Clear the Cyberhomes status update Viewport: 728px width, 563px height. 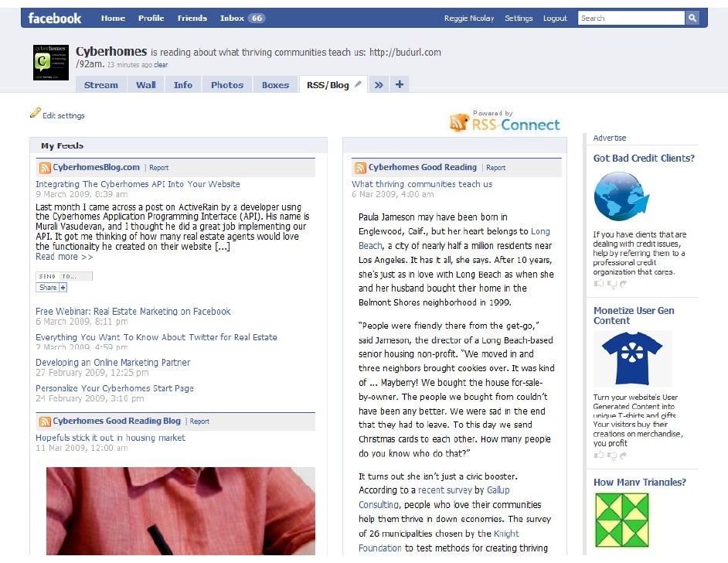pyautogui.click(x=161, y=65)
